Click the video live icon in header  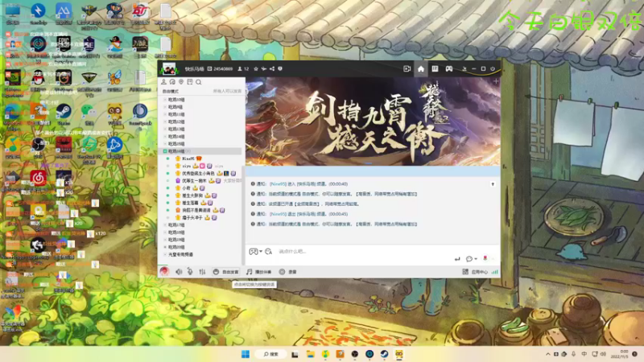tap(407, 69)
